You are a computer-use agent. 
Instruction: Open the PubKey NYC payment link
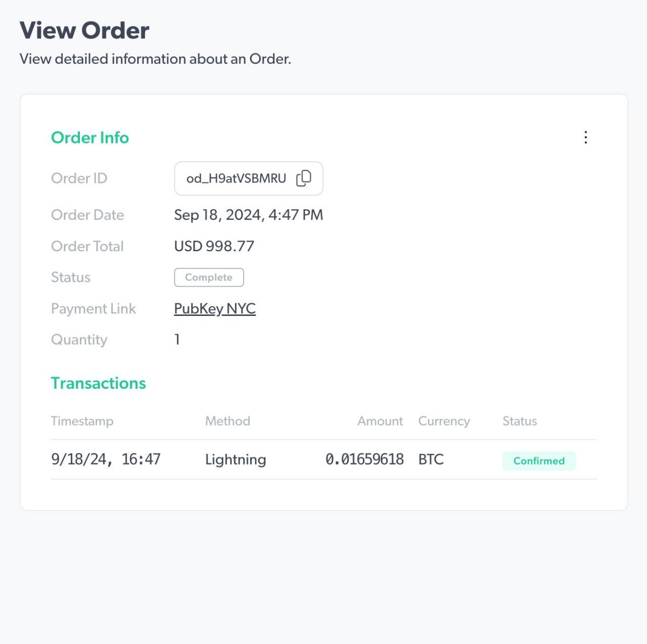coord(215,308)
